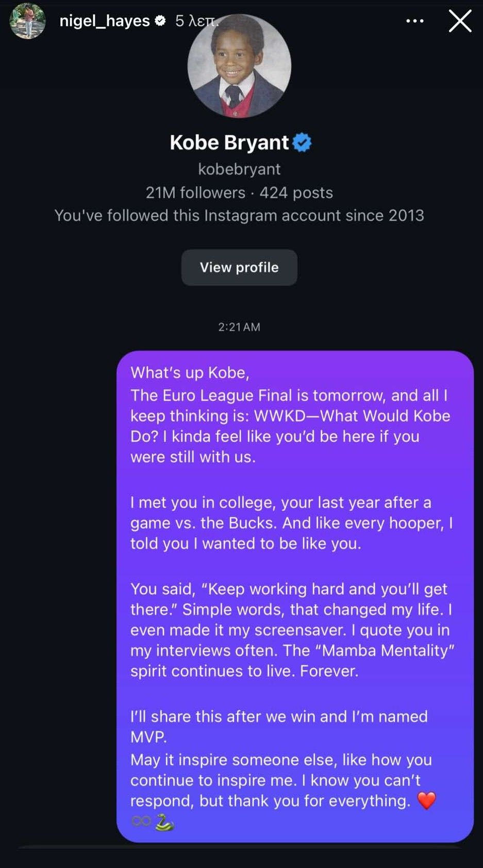This screenshot has height=868, width=483.
Task: Click the 424 posts count
Action: pyautogui.click(x=296, y=192)
